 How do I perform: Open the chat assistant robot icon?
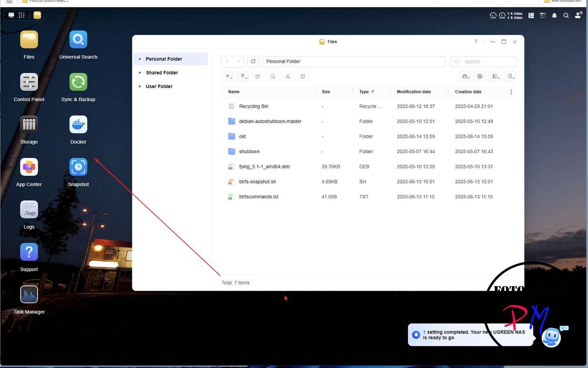551,337
